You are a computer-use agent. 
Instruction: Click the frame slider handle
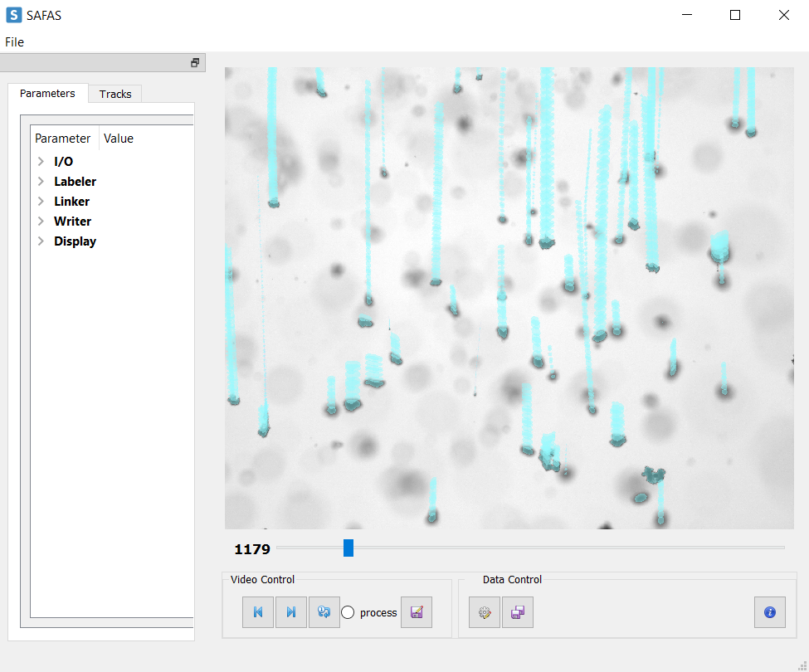point(348,548)
